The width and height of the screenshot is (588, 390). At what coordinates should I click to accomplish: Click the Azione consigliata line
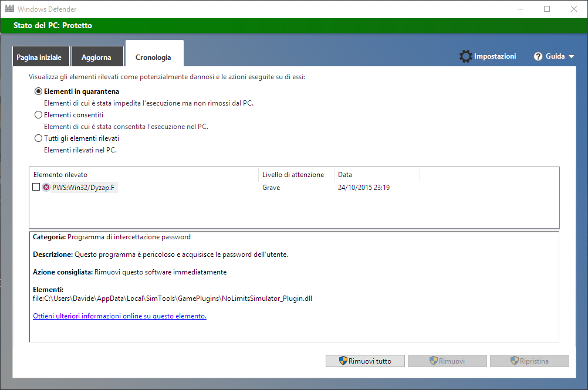(130, 272)
